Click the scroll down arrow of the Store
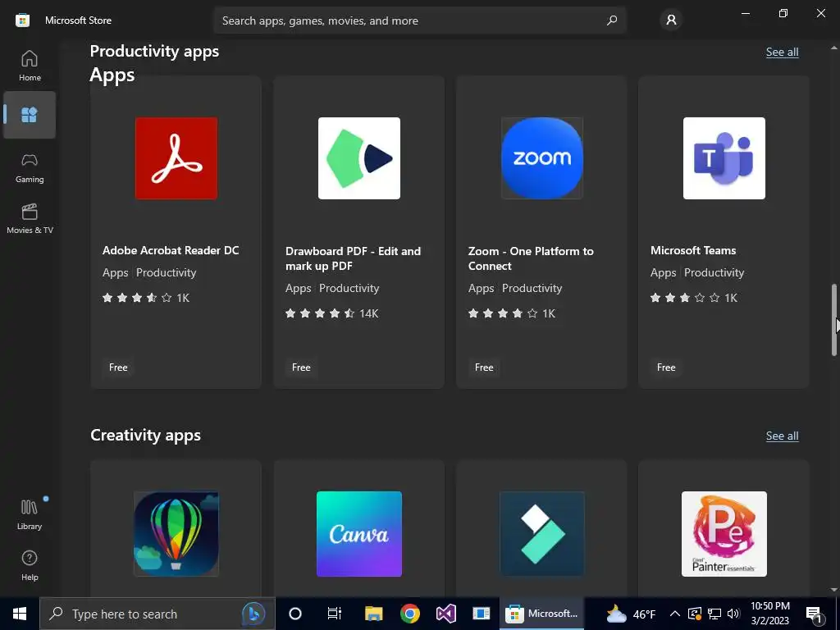 point(833,590)
